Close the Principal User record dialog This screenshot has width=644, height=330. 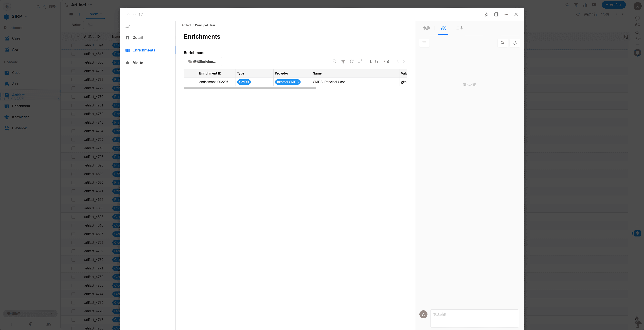[516, 14]
